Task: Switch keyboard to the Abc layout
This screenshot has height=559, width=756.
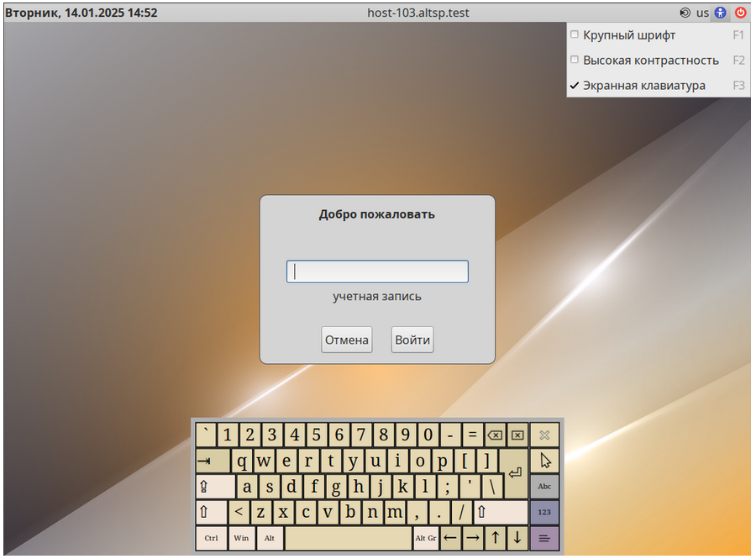Action: coord(545,486)
